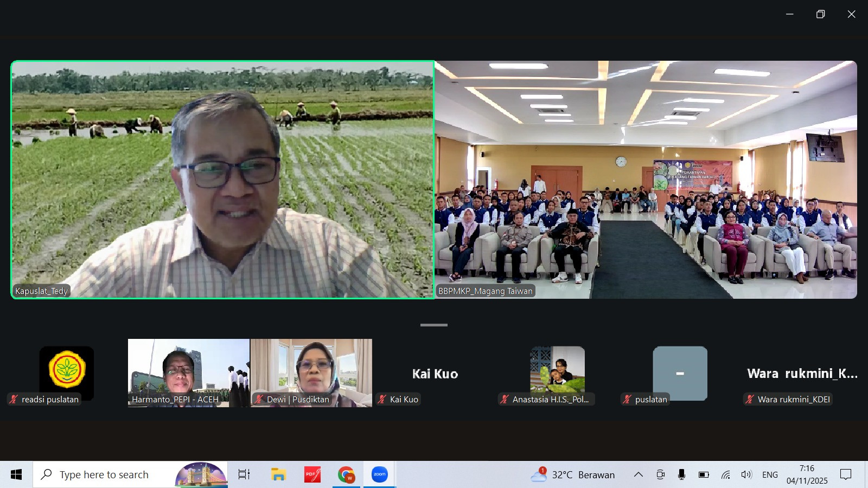Screen dimensions: 868x488
Task: Open the notification center
Action: tap(846, 474)
